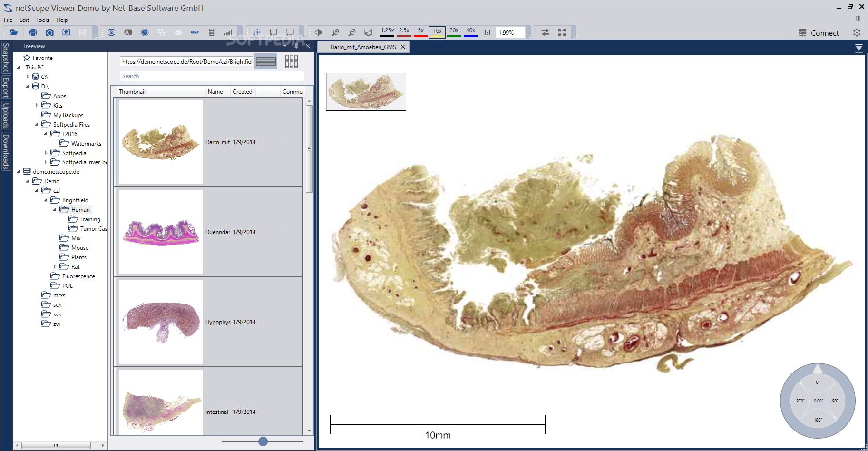Image resolution: width=868 pixels, height=451 pixels.
Task: Open the File menu
Action: 8,20
